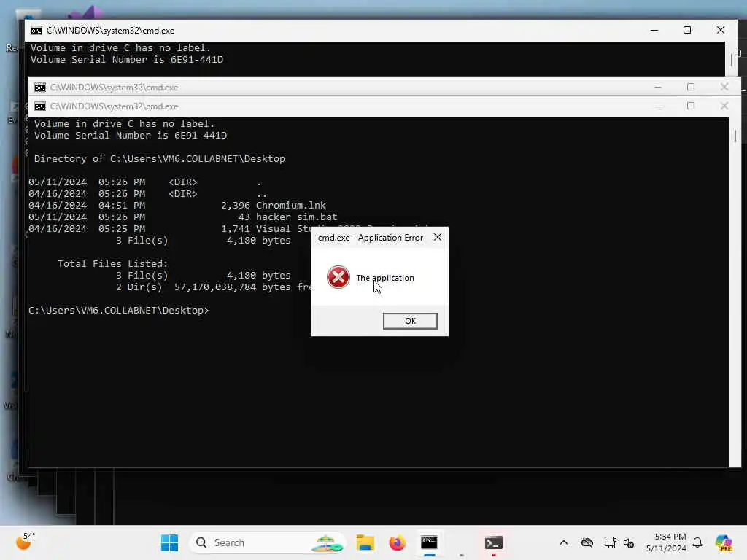Click 'Volume in drive C' line in back window
The height and width of the screenshot is (560, 747).
point(120,47)
